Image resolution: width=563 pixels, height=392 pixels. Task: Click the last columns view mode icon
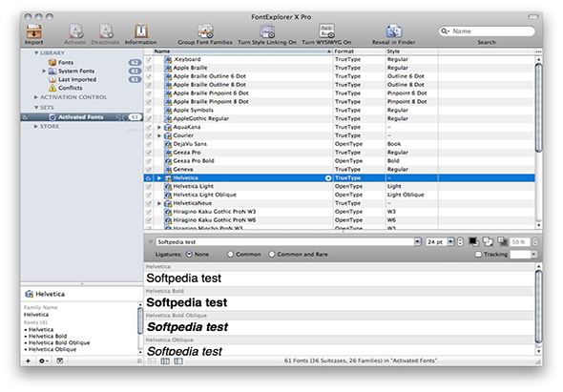coord(178,361)
